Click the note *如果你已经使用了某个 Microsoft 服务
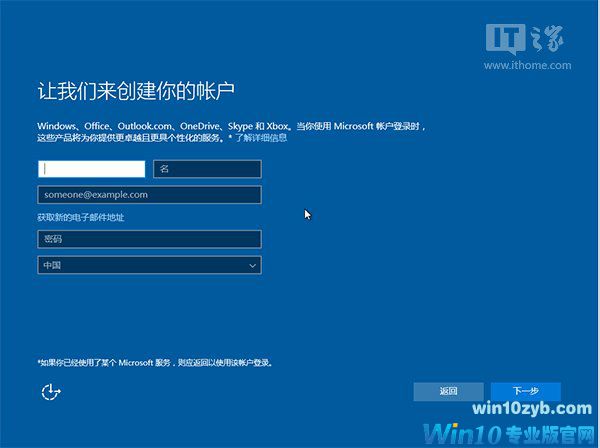 [x=103, y=363]
